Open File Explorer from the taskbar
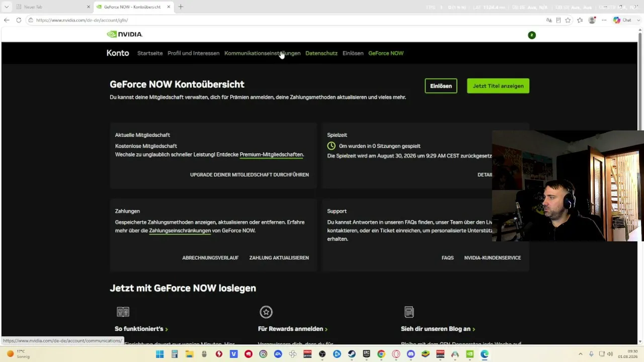The width and height of the screenshot is (644, 362). [x=189, y=354]
